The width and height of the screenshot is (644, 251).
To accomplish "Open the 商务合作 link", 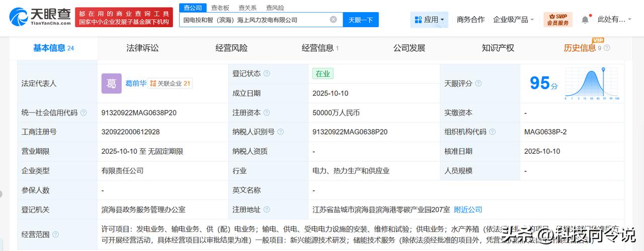I will 470,20.
